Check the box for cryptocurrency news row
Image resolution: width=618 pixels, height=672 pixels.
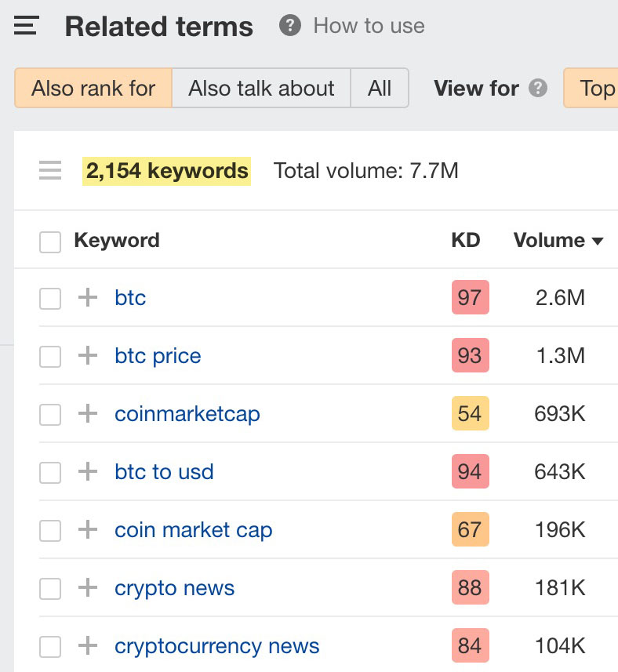50,646
